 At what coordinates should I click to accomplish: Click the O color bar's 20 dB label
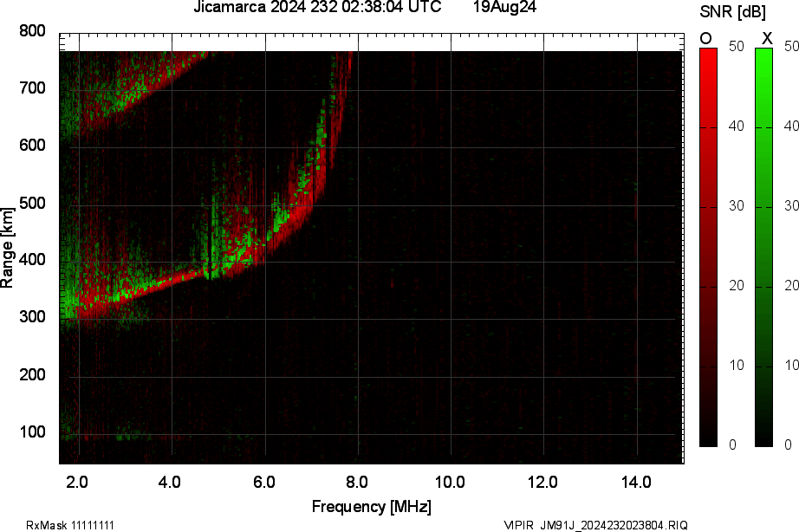pyautogui.click(x=737, y=285)
